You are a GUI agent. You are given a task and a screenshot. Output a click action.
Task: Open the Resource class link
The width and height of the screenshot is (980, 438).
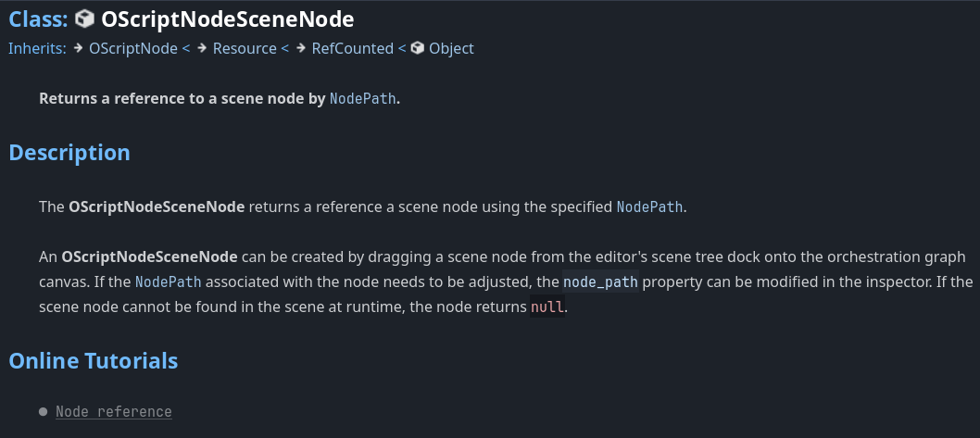point(245,49)
